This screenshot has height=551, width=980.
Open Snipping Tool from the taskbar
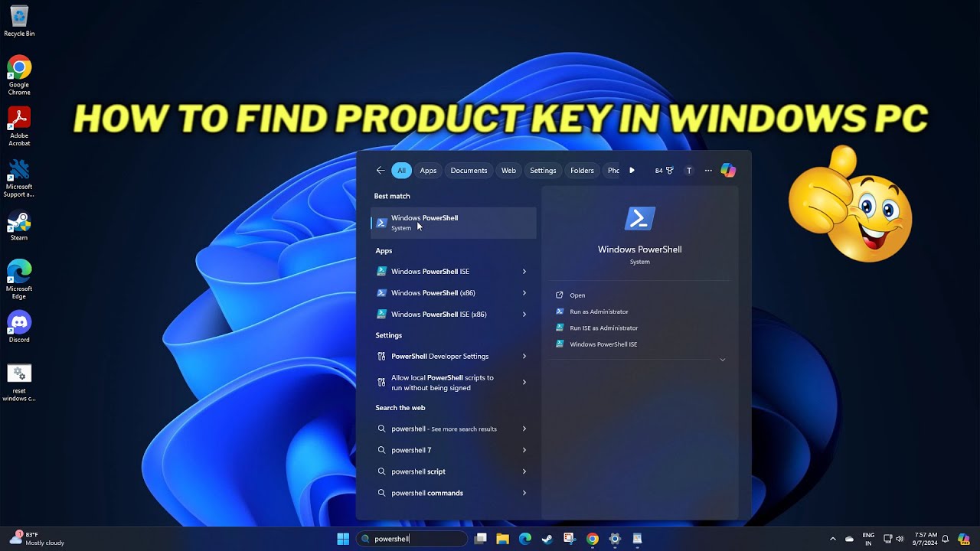click(x=570, y=539)
